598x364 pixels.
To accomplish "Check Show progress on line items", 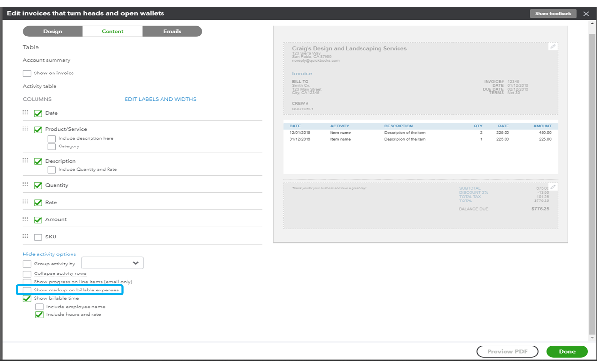I will coord(27,282).
